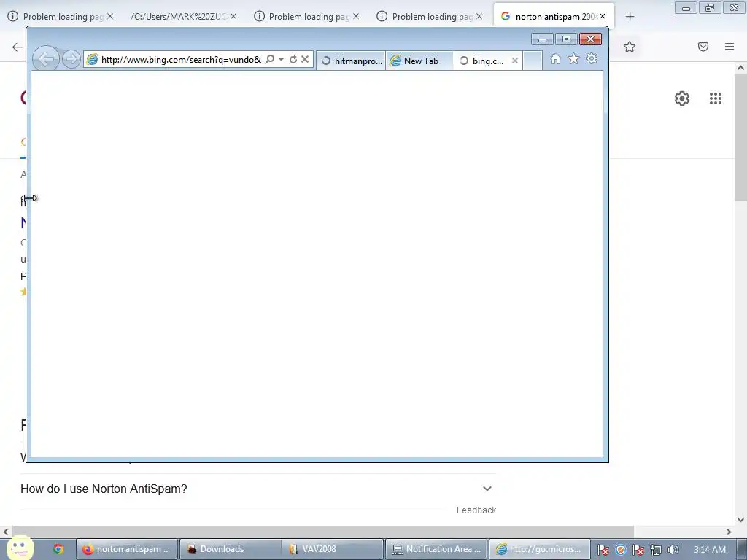Open Notification Area taskbar button
747x560 pixels.
pyautogui.click(x=436, y=549)
